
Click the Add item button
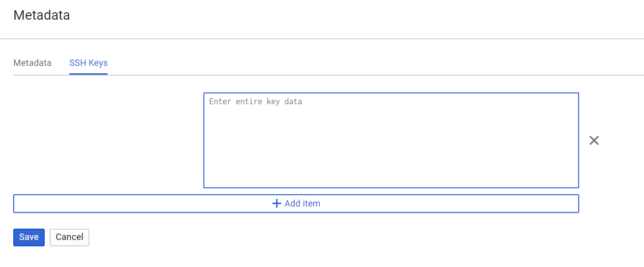pyautogui.click(x=296, y=204)
